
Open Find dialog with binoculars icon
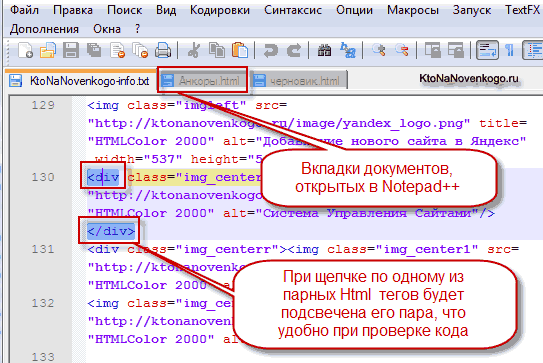coord(324,51)
